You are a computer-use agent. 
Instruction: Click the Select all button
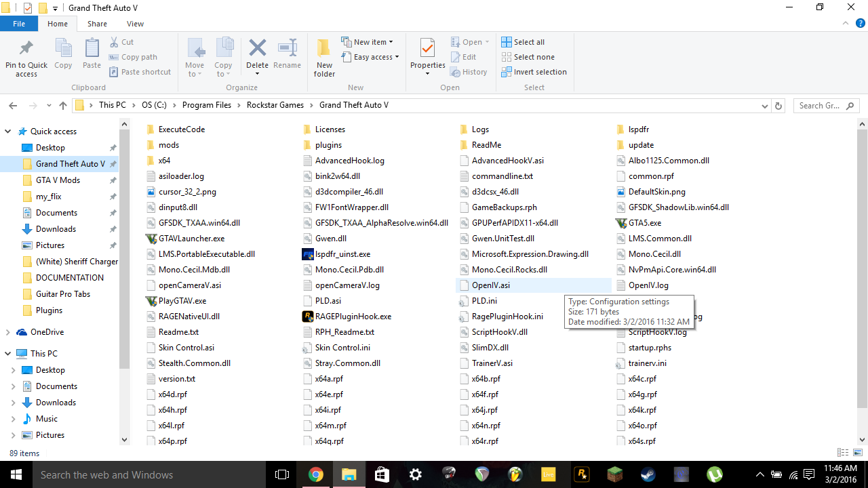pyautogui.click(x=523, y=42)
